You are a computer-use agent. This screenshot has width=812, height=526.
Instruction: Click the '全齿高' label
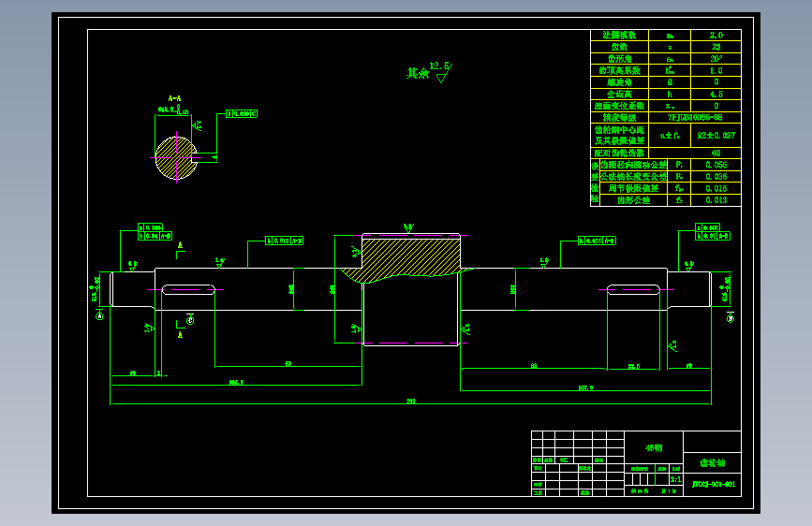(x=619, y=95)
